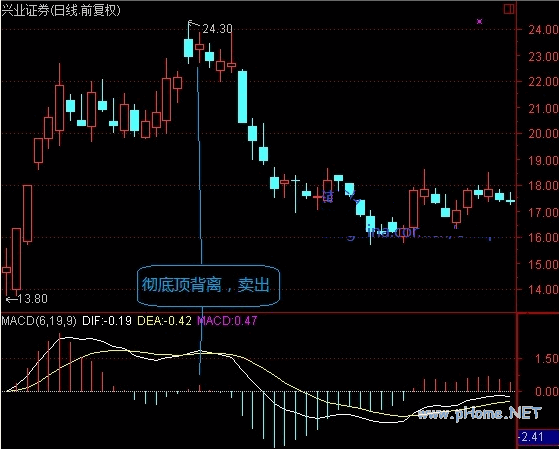Click the 兴业证券(日线.前复权) chart title

61,10
